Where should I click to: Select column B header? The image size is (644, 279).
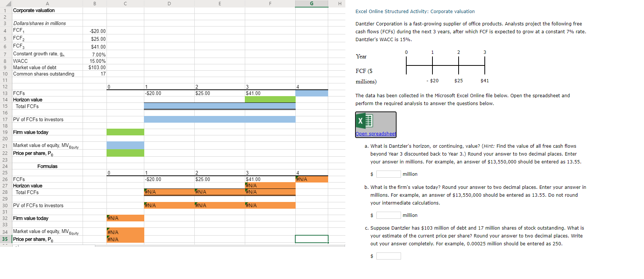95,3
